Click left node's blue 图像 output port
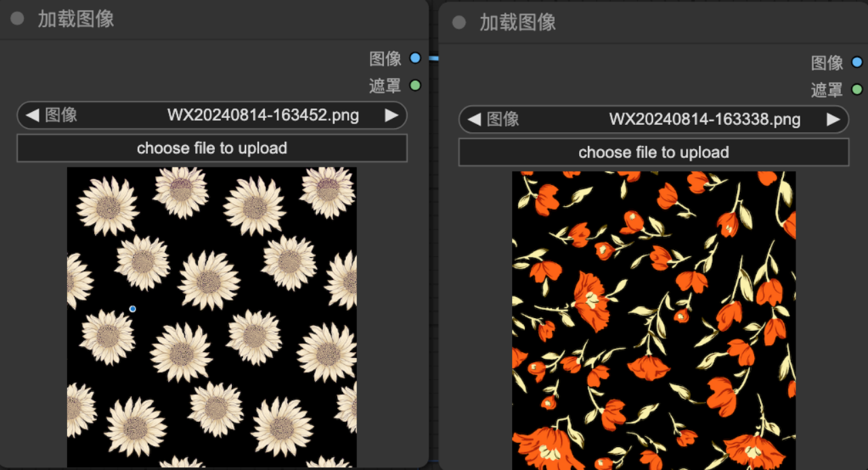The image size is (868, 470). pos(416,58)
